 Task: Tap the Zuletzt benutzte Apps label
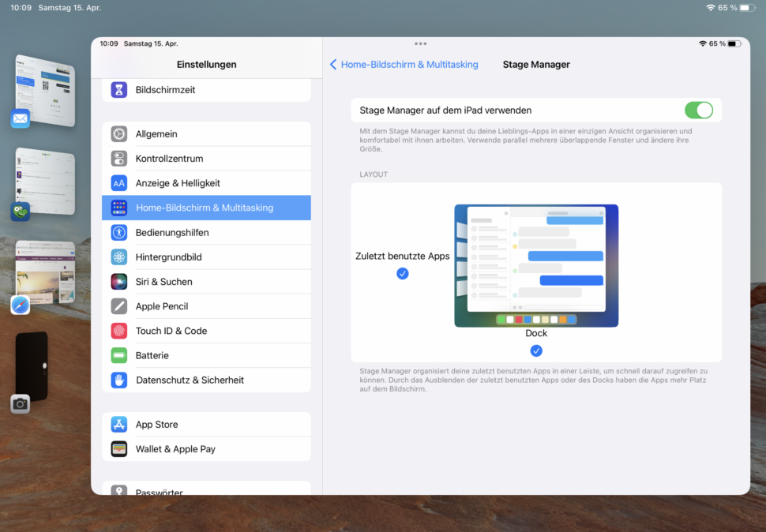[403, 257]
